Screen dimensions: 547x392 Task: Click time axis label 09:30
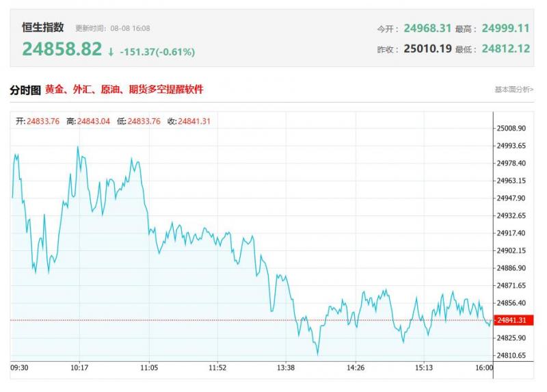point(19,368)
